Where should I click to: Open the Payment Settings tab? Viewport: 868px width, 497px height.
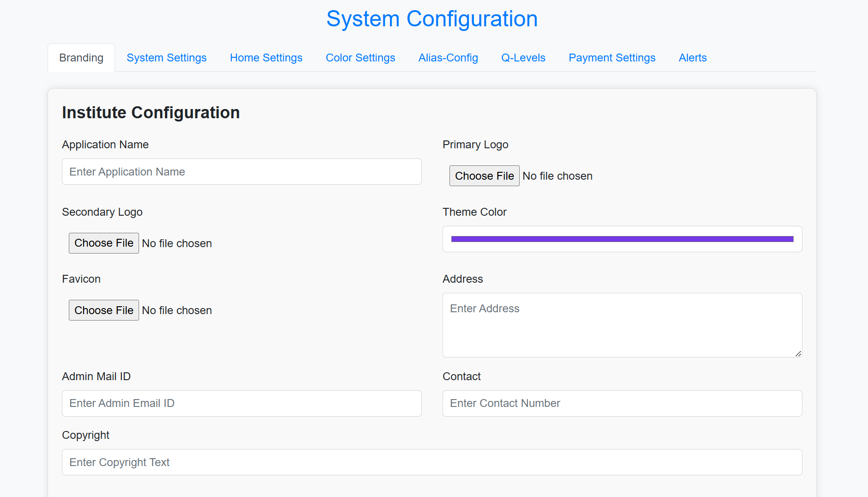coord(612,58)
